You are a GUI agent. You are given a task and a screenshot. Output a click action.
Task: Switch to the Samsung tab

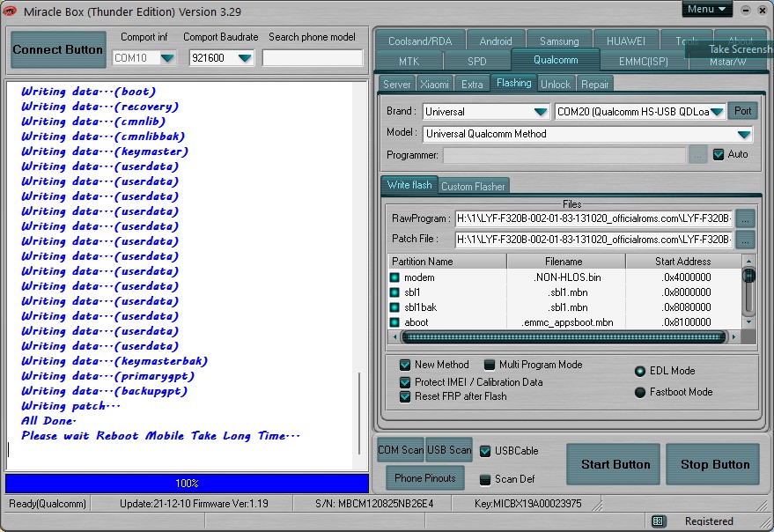click(559, 41)
